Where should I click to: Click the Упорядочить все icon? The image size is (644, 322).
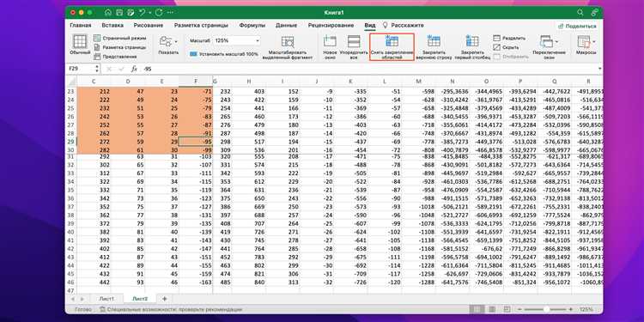(x=354, y=40)
